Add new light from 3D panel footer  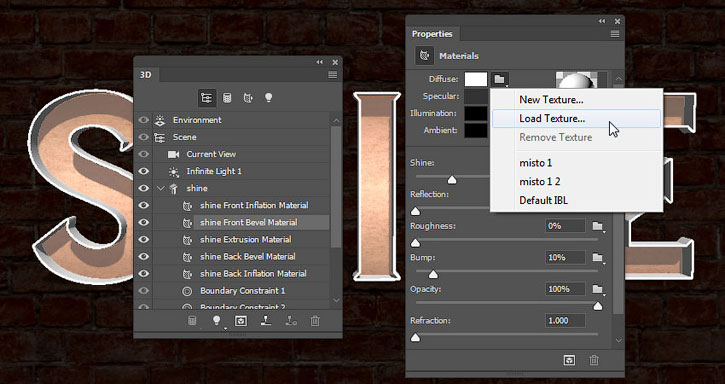pos(216,321)
